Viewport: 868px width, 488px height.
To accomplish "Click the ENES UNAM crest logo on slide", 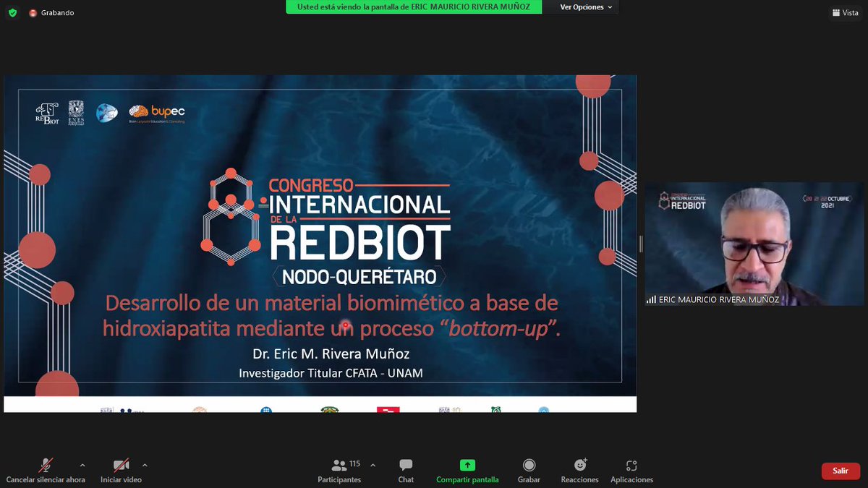I will pos(76,113).
